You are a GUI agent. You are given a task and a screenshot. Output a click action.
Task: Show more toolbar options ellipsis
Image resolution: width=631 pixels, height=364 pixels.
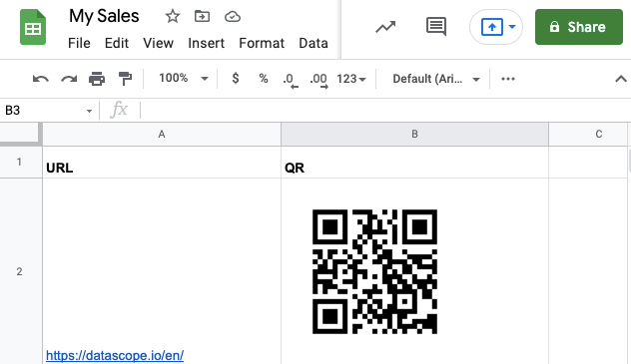508,79
